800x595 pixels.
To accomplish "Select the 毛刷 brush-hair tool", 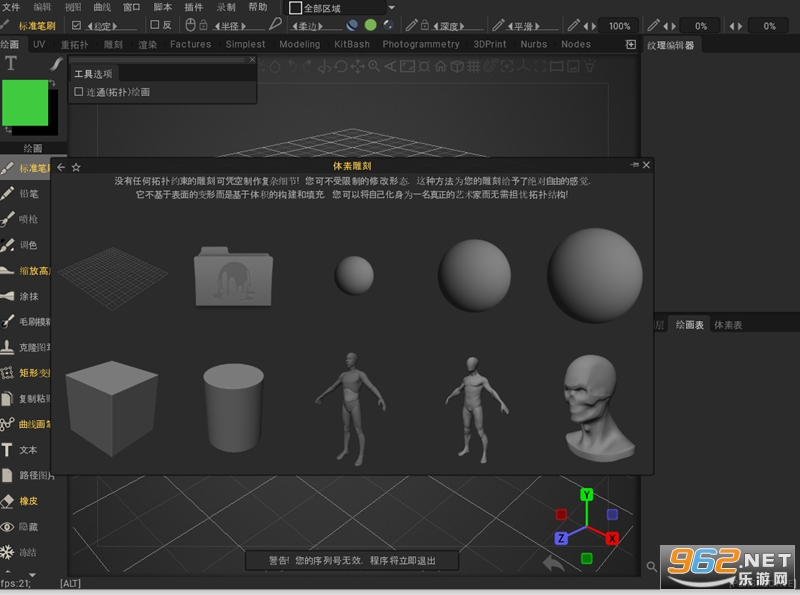I will [26, 321].
